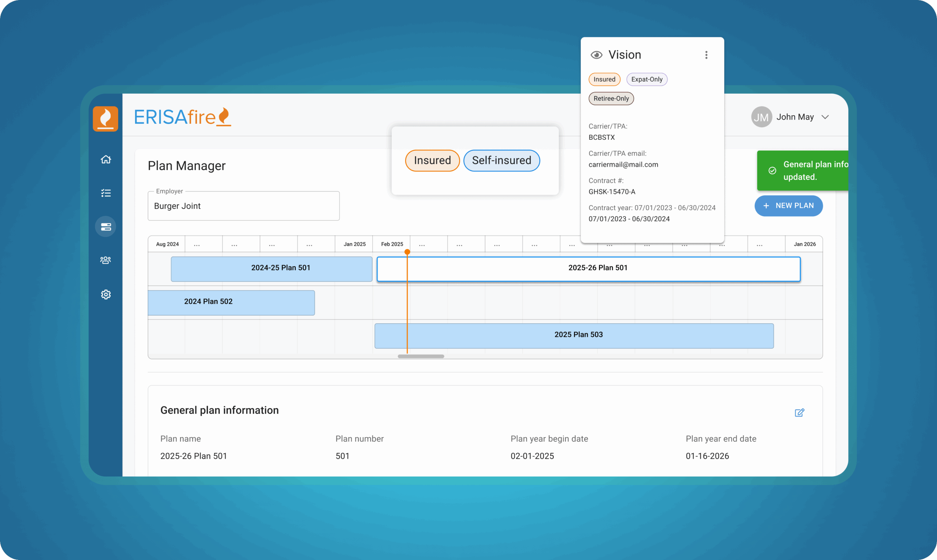
Task: Click the Retiree-Only tag on Vision card
Action: pos(611,98)
